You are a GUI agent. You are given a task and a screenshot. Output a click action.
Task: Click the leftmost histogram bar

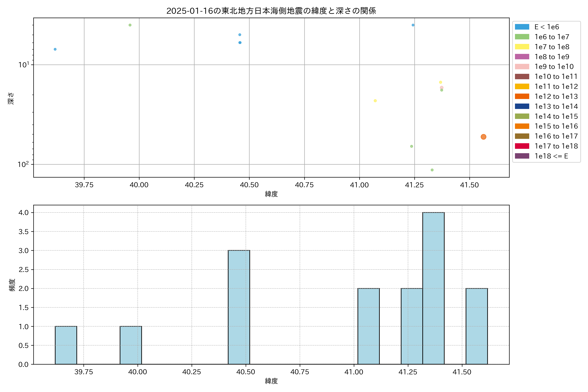tap(66, 345)
